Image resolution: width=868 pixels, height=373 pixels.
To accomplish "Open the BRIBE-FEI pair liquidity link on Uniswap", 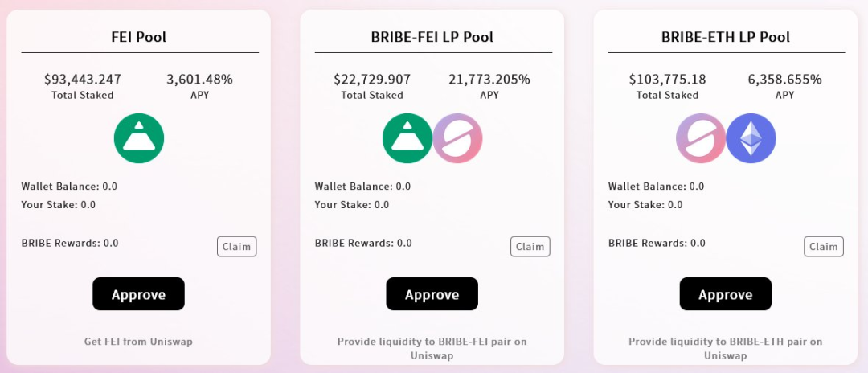I will [432, 348].
